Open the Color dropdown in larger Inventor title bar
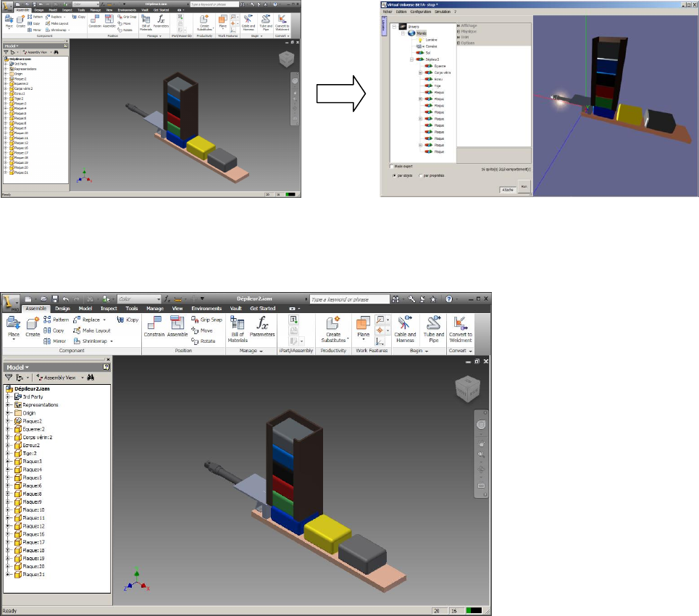Viewport: 699px width, 616px height. click(x=158, y=299)
